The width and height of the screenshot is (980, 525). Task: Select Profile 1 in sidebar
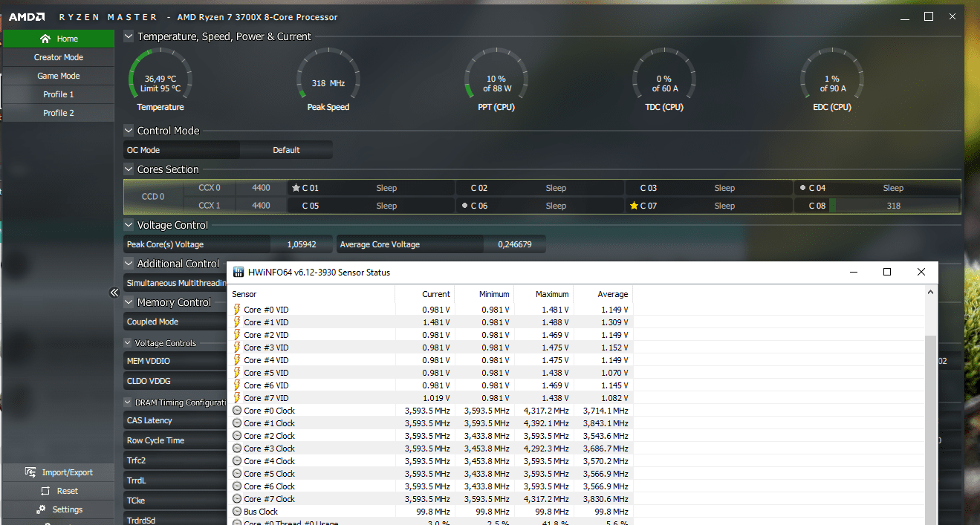coord(58,94)
